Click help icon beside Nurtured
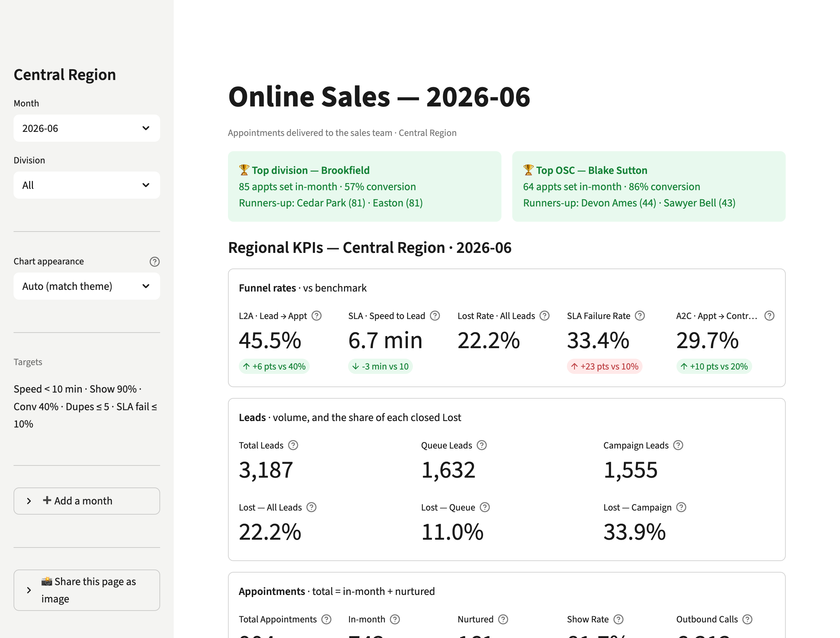Viewport: 840px width, 638px height. point(503,620)
